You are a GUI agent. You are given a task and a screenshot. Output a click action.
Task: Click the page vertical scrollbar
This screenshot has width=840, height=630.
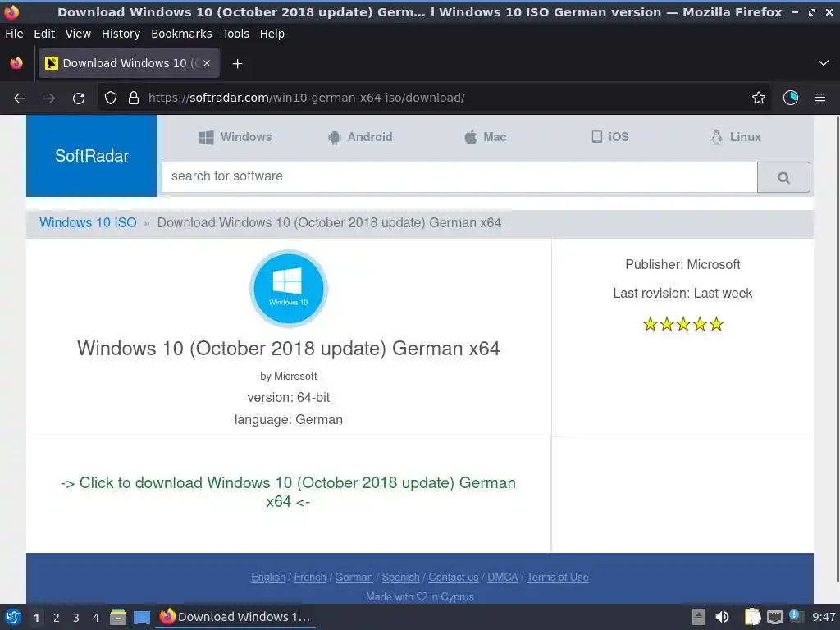click(x=837, y=349)
